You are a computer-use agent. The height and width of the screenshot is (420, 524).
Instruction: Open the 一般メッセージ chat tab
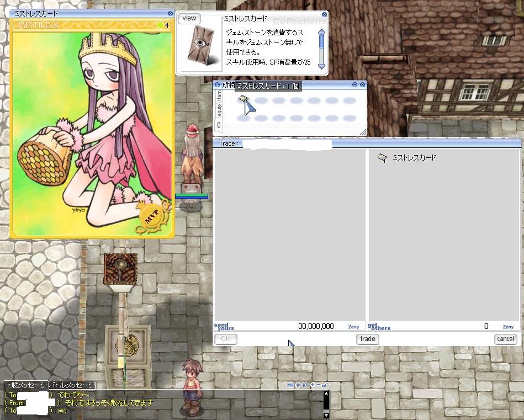coord(25,385)
